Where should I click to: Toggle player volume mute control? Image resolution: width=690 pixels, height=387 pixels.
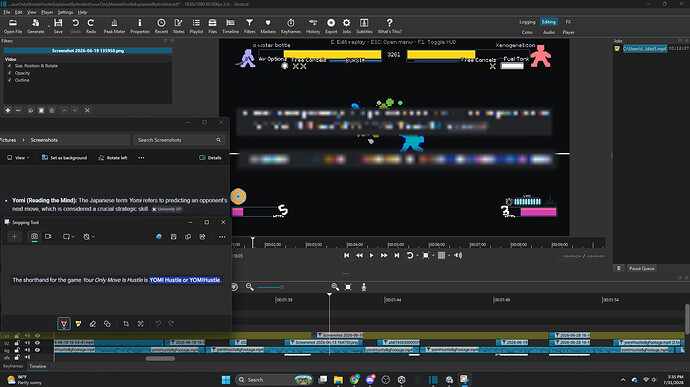pos(458,255)
